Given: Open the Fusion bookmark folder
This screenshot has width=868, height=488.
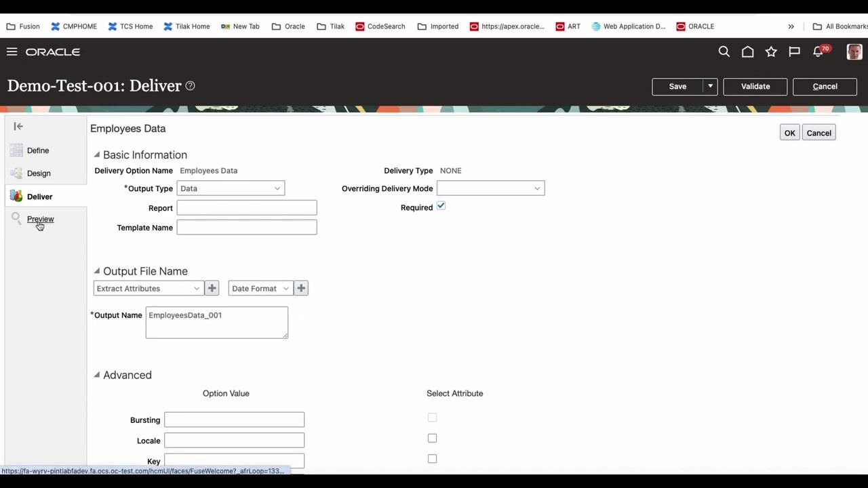Looking at the screenshot, I should [x=23, y=26].
